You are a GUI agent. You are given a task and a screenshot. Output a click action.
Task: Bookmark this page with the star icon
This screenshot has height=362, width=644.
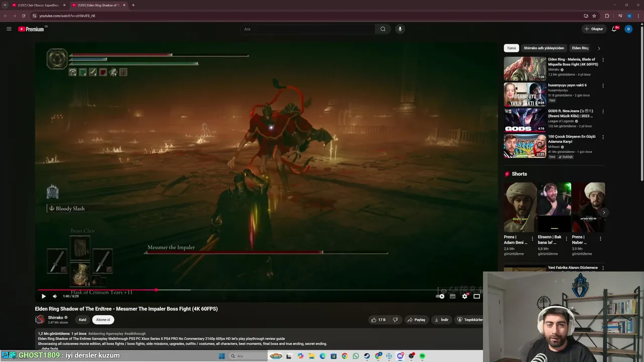click(594, 16)
